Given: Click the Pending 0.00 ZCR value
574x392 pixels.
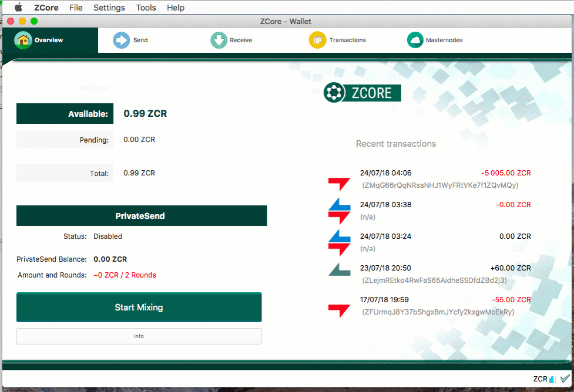Looking at the screenshot, I should [x=139, y=140].
